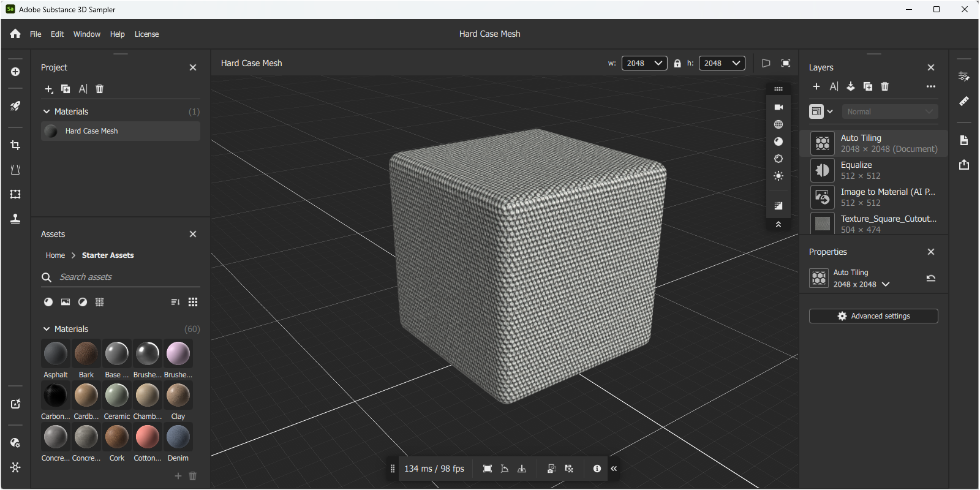Screen dimensions: 980x490
Task: Click the home icon in the menu bar
Action: pos(15,34)
